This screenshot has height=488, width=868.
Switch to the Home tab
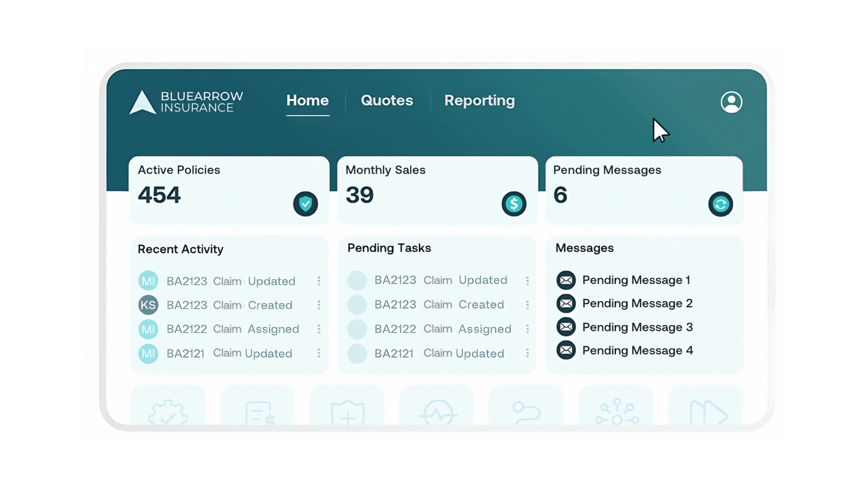(307, 100)
